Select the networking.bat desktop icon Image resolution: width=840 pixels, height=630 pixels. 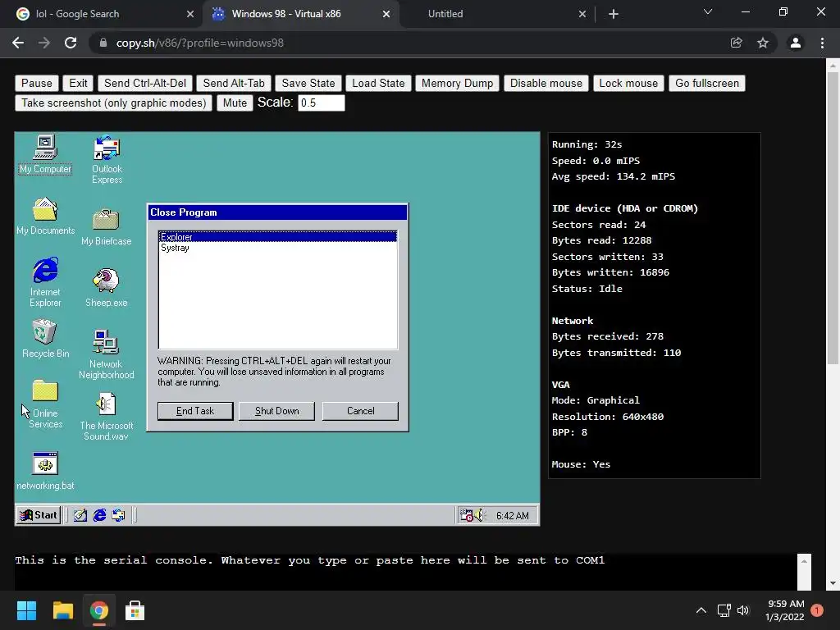point(45,471)
